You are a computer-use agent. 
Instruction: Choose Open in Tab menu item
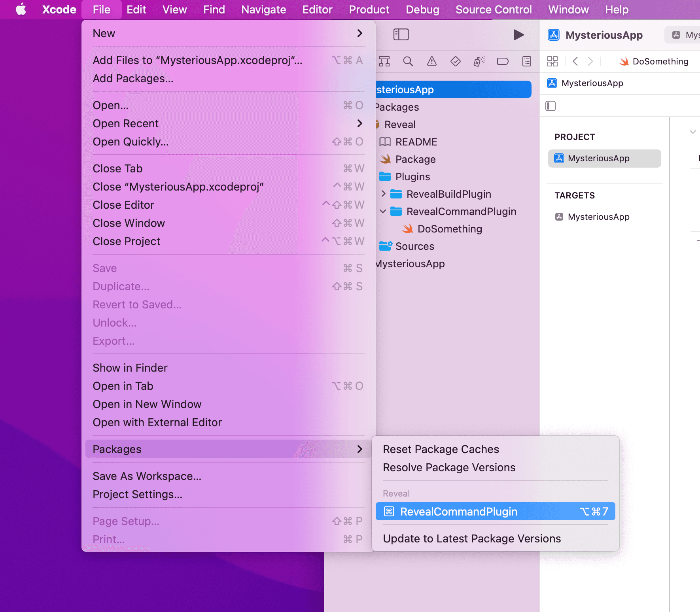point(228,386)
